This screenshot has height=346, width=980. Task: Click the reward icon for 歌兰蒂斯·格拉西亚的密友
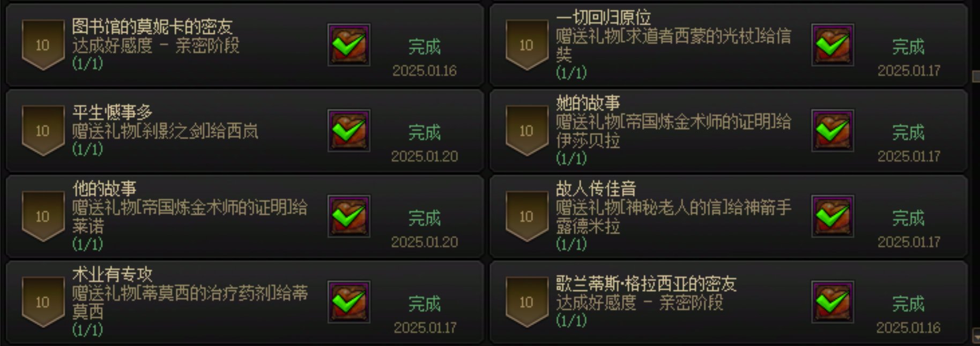(x=833, y=302)
